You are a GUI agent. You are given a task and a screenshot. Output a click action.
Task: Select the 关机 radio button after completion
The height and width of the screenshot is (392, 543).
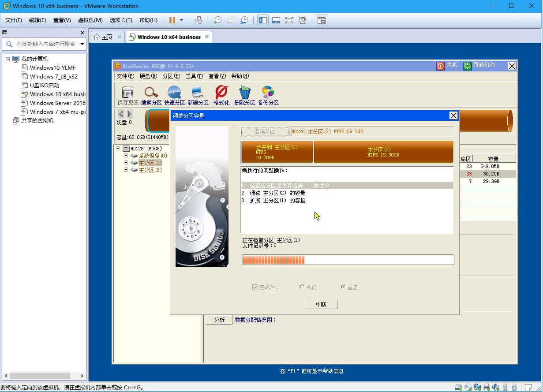pos(303,287)
